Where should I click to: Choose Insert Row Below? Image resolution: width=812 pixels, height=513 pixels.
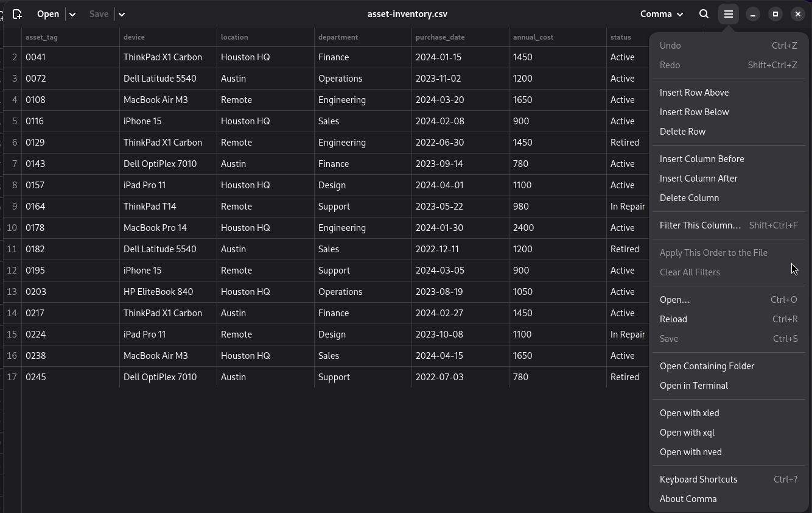pyautogui.click(x=729, y=112)
